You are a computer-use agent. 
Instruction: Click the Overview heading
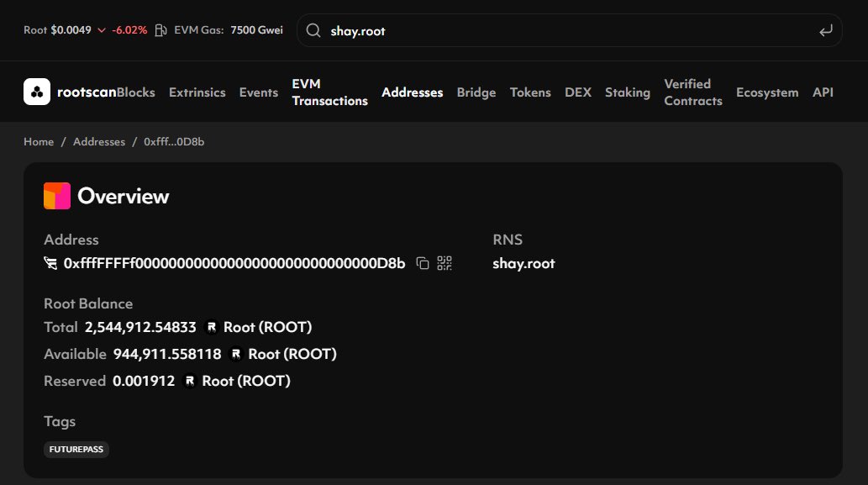point(124,196)
